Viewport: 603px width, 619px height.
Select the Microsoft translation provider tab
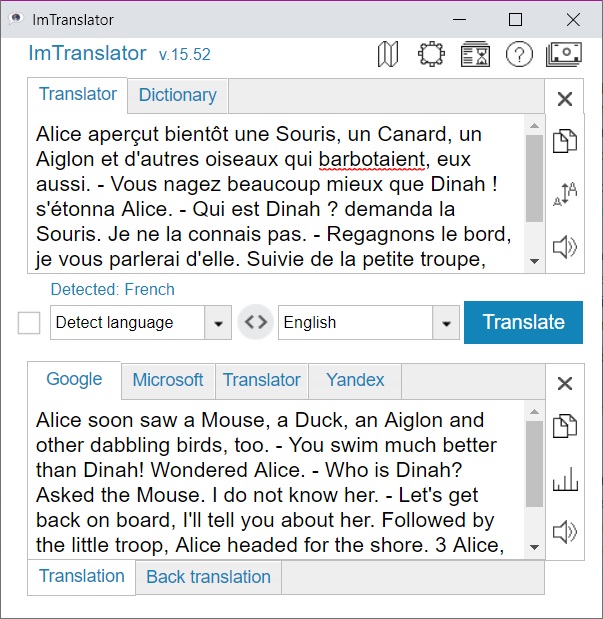pos(167,380)
